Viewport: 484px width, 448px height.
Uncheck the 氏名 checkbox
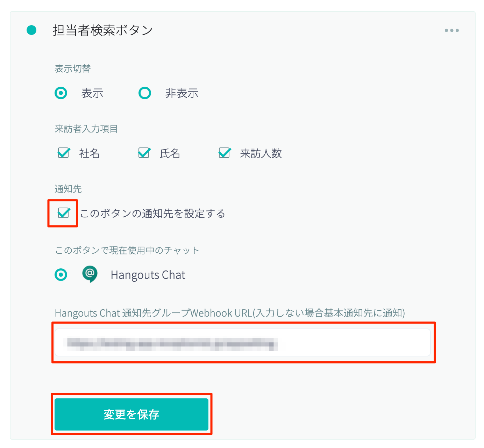[x=144, y=153]
